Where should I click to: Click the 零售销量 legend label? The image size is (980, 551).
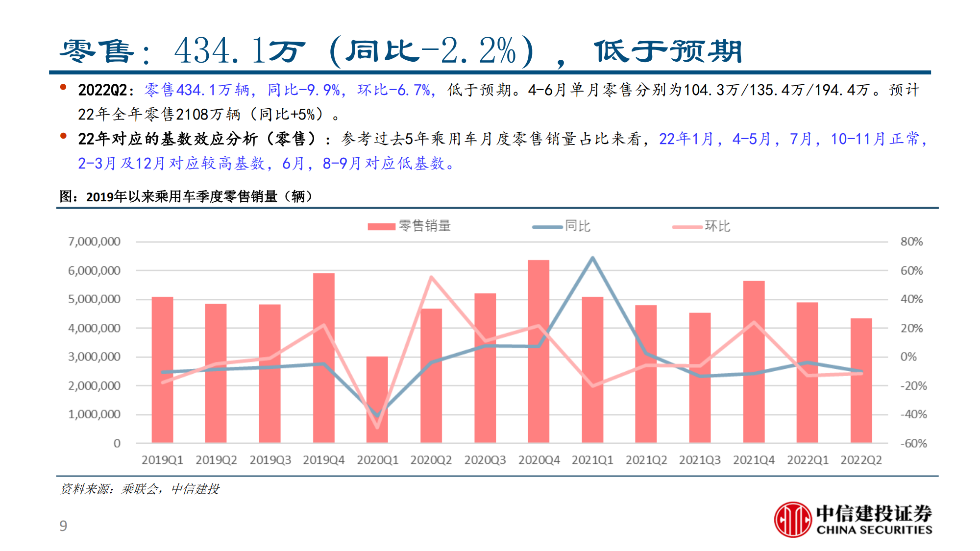424,226
